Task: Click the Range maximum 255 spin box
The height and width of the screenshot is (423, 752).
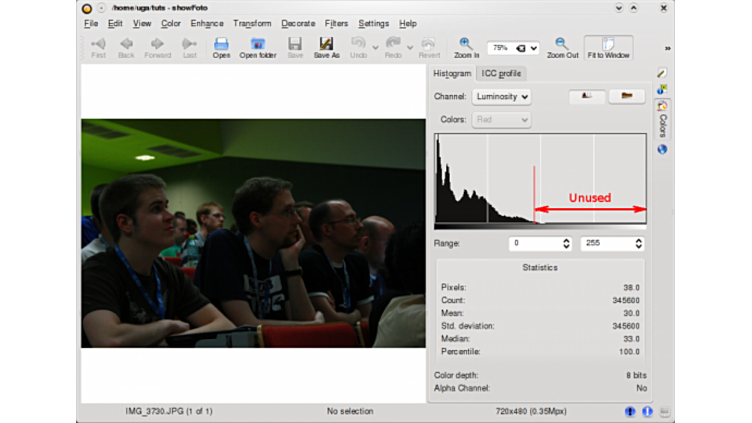Action: point(612,243)
